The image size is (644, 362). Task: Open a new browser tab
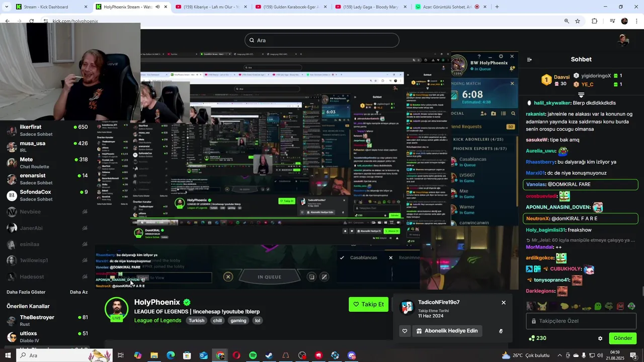click(x=497, y=7)
